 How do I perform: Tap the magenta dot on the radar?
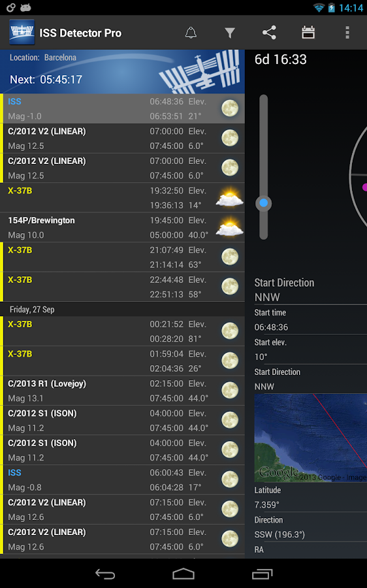pyautogui.click(x=365, y=187)
